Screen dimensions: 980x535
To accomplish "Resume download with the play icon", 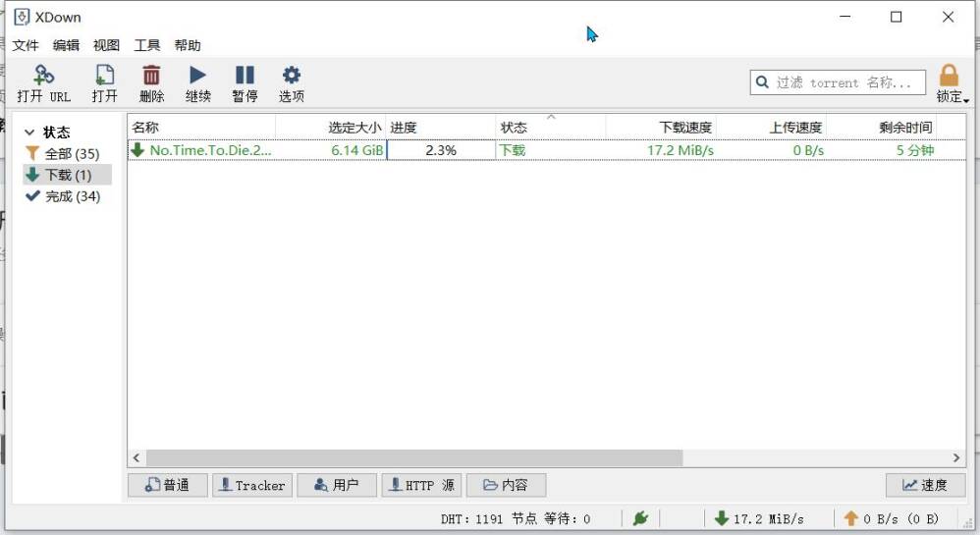I will (x=197, y=76).
